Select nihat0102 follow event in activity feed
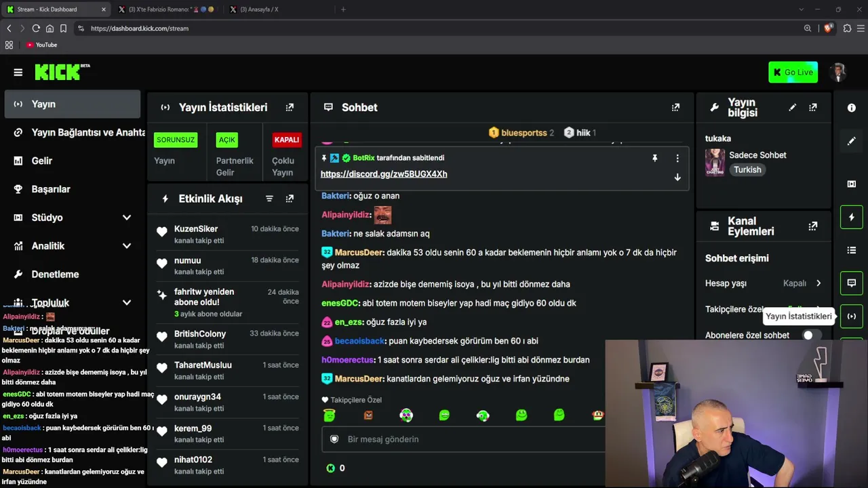This screenshot has width=868, height=488. (227, 466)
